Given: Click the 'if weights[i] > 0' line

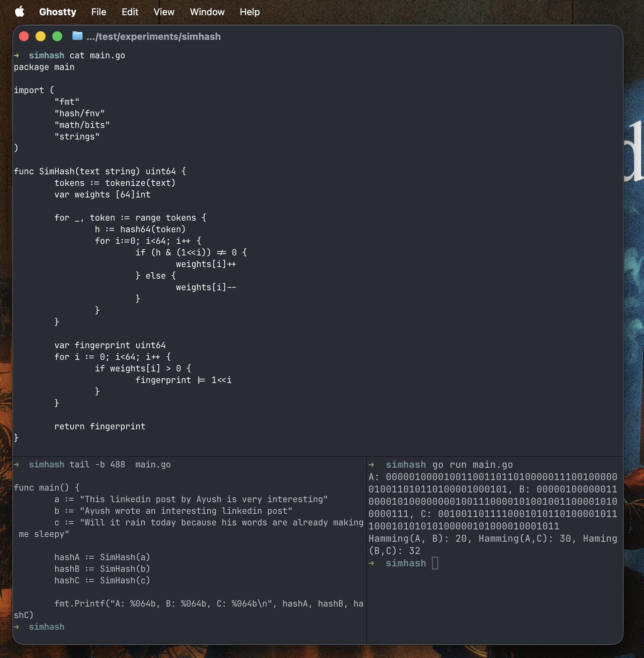Looking at the screenshot, I should (143, 368).
